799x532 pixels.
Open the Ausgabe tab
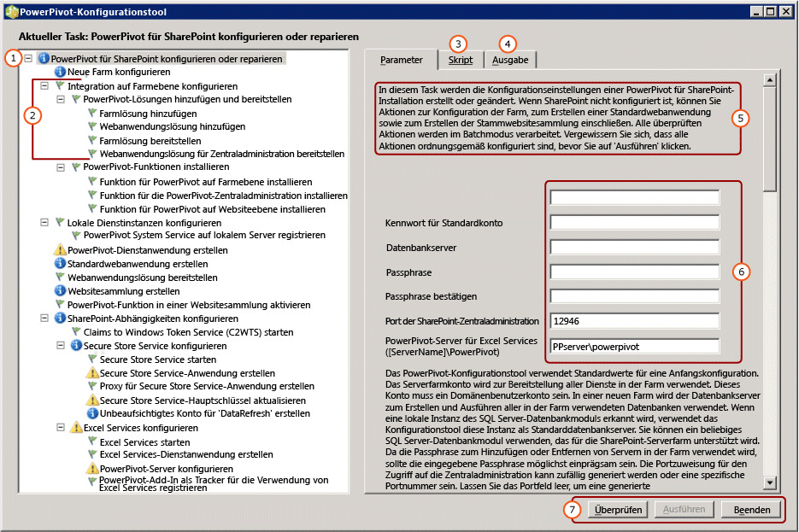click(x=509, y=60)
